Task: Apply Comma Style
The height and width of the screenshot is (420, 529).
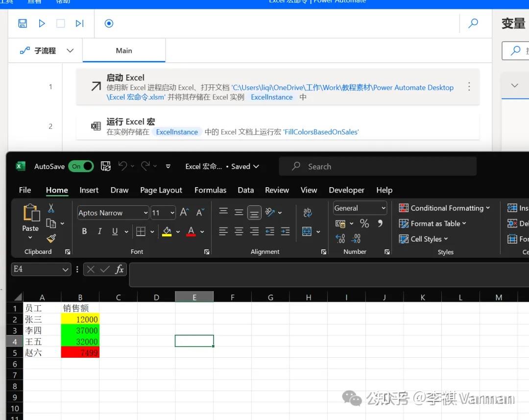Action: coord(380,223)
